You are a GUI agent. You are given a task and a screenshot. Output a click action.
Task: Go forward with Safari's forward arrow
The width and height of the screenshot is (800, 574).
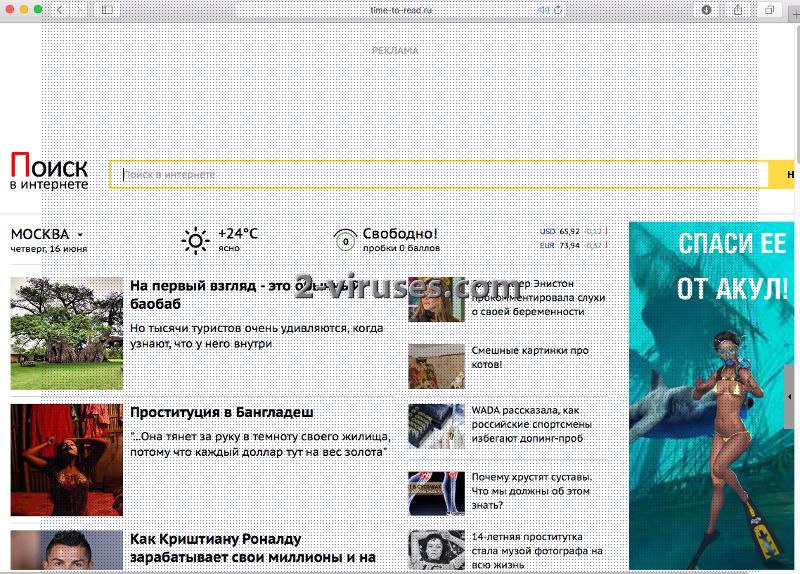pyautogui.click(x=80, y=9)
